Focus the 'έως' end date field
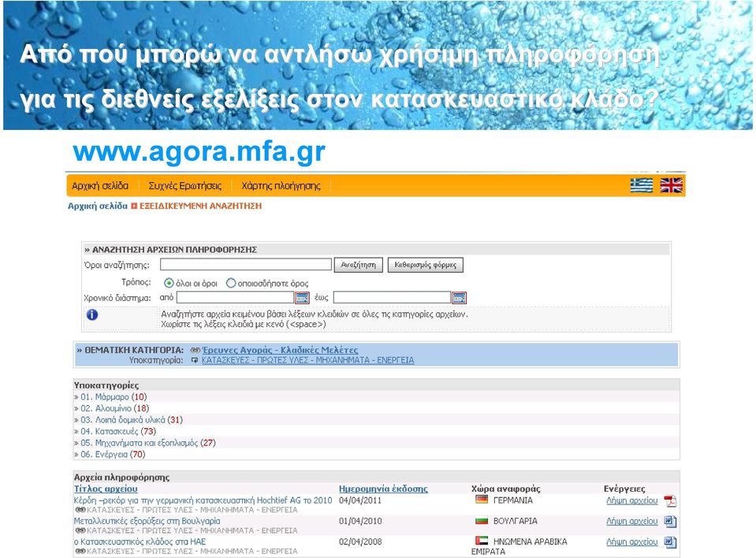This screenshot has width=756, height=558. point(392,297)
